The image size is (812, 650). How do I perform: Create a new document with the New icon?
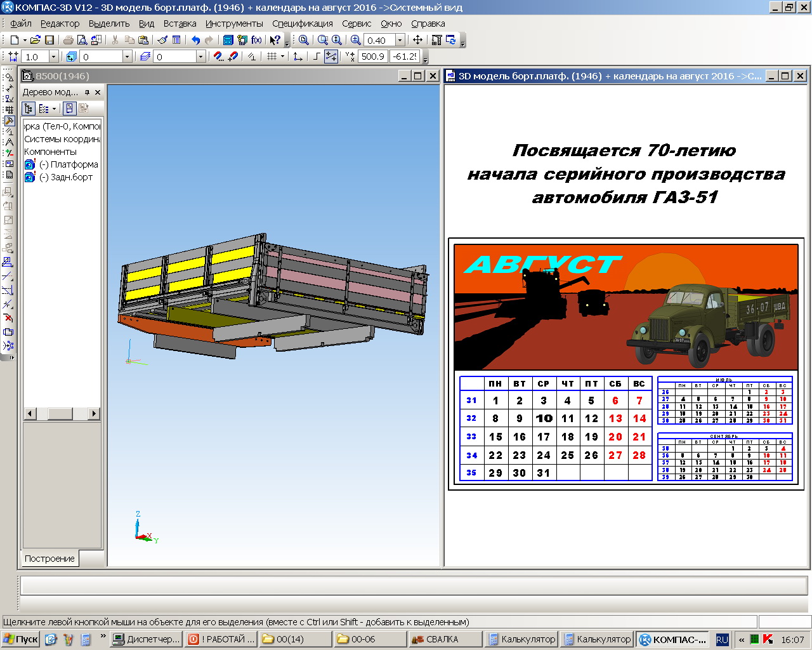pyautogui.click(x=14, y=40)
